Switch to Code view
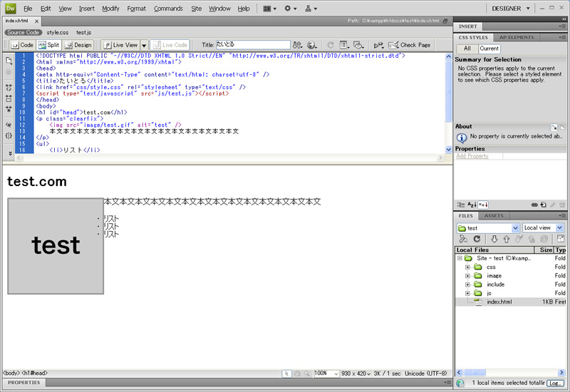Viewport: 570px width, 392px height. click(23, 45)
